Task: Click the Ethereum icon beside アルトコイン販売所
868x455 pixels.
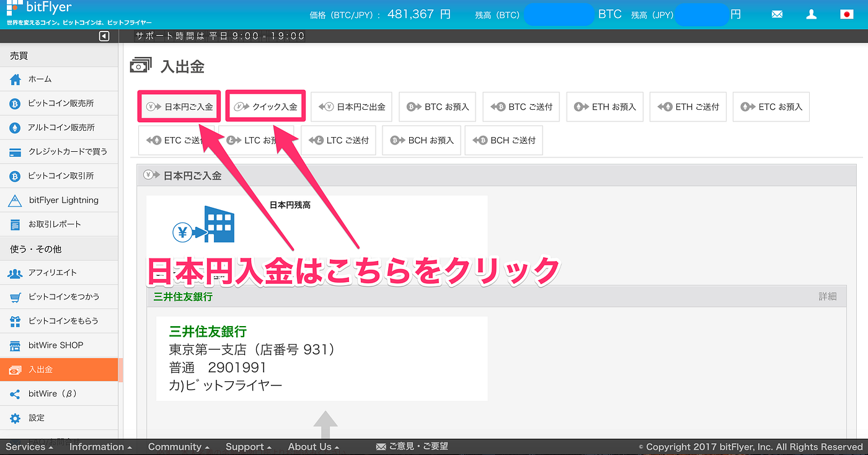Action: [15, 128]
